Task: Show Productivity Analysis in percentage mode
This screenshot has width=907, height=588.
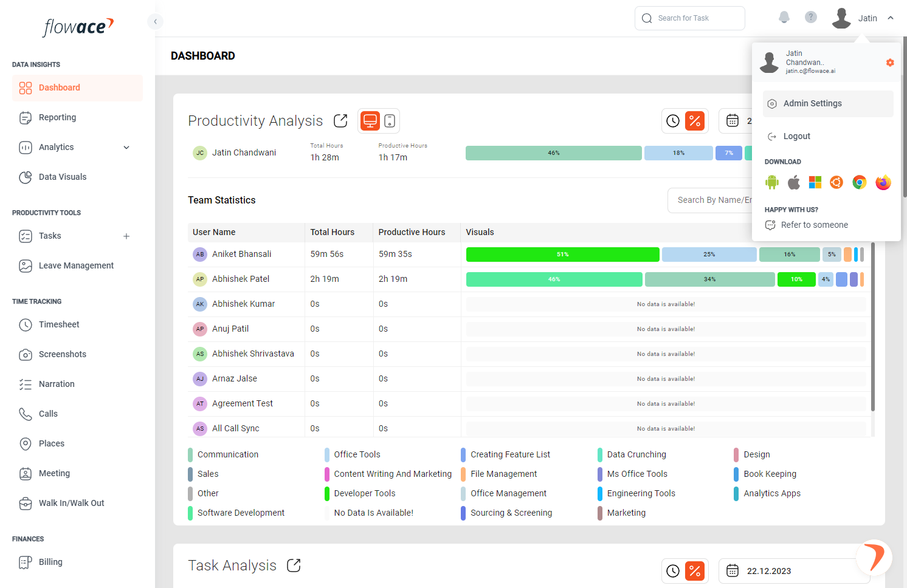Action: click(695, 121)
